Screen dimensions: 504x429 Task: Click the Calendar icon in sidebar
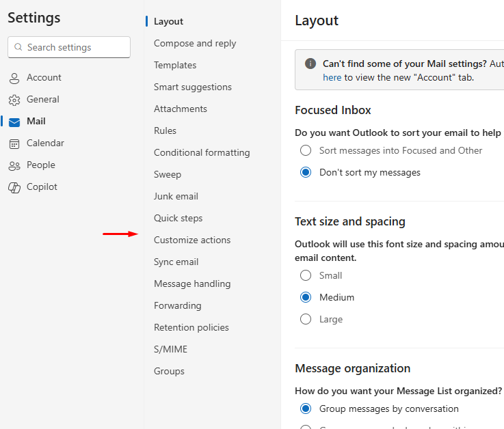[14, 144]
